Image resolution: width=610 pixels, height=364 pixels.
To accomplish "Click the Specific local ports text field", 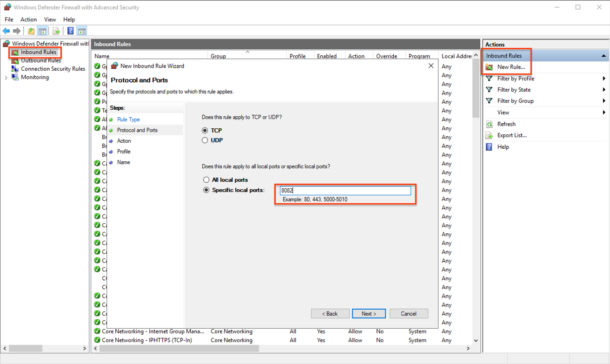I will [x=345, y=191].
